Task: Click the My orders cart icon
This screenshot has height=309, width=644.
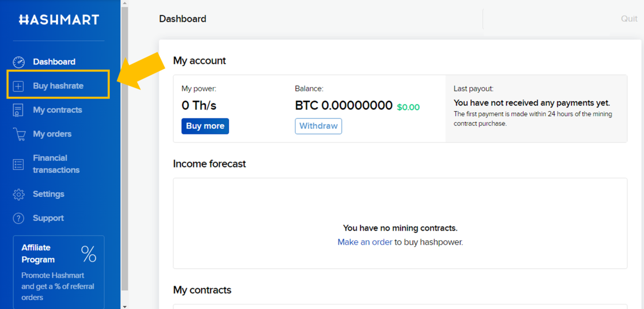Action: click(19, 134)
